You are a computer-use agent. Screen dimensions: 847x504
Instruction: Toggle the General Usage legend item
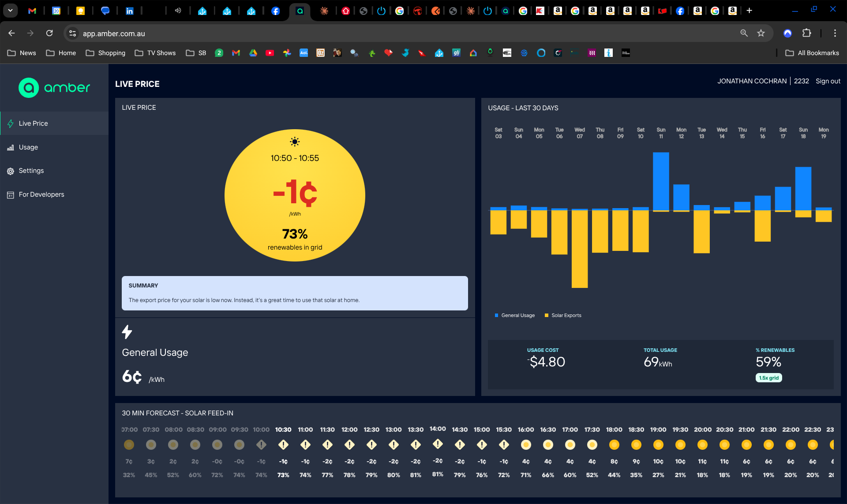515,315
